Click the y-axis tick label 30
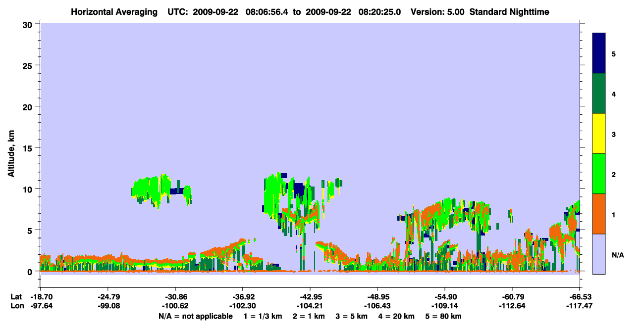Image resolution: width=644 pixels, height=330 pixels. point(28,24)
